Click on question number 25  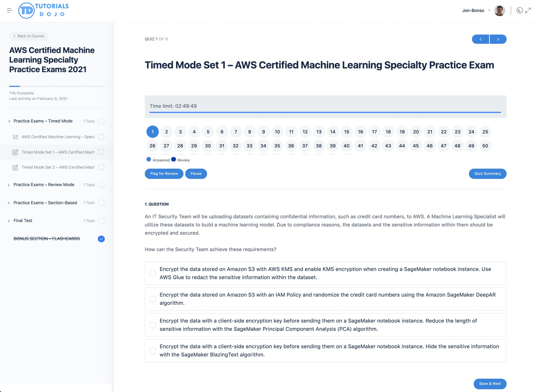[485, 132]
